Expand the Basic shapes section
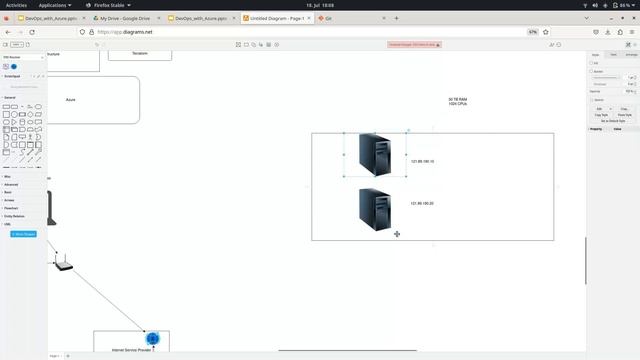Screen dimensions: 640x360 coord(7,192)
